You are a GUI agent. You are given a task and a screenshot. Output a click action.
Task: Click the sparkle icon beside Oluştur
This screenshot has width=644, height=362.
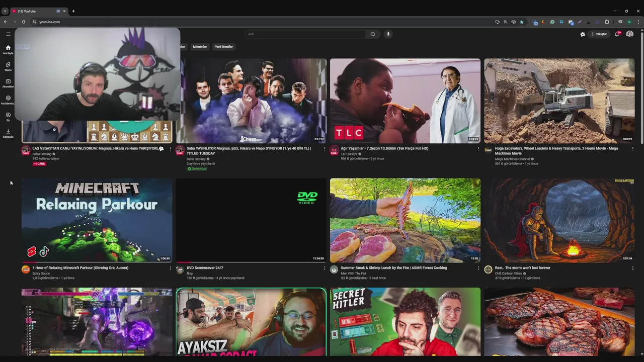(583, 34)
